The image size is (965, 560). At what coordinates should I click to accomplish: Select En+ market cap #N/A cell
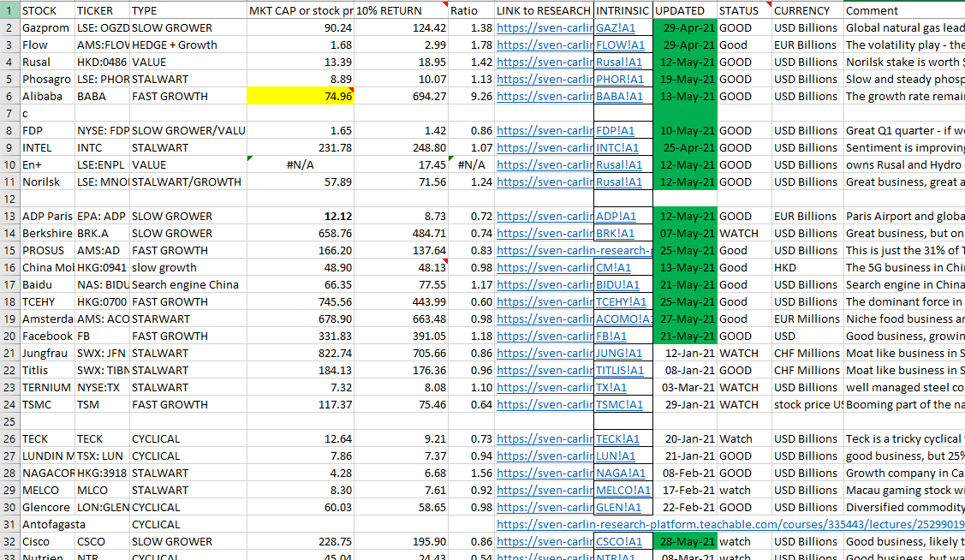click(301, 165)
